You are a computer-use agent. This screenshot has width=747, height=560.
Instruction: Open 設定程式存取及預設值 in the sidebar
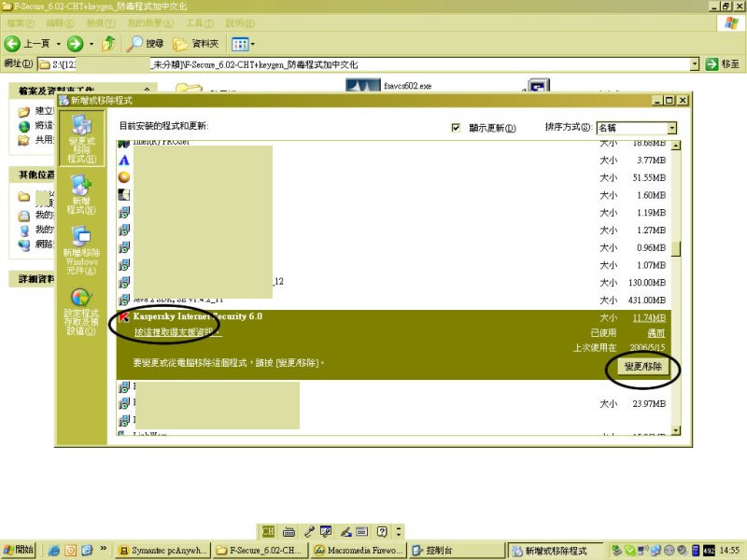point(81,312)
